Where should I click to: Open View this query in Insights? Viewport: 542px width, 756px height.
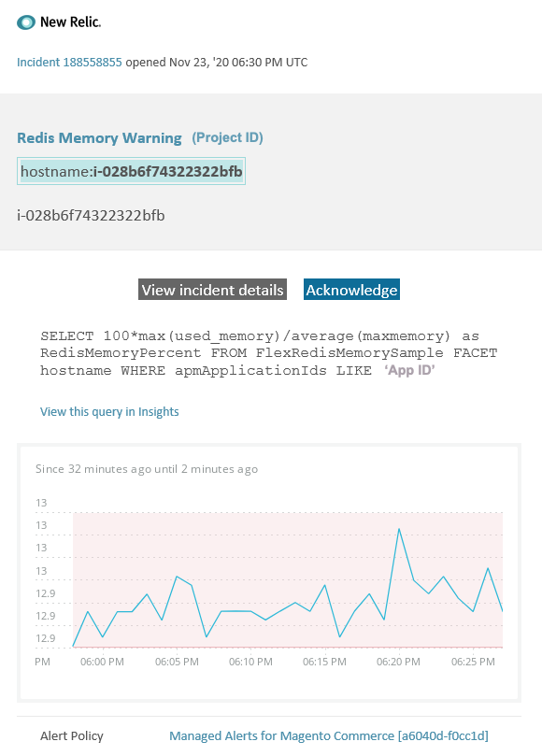109,411
